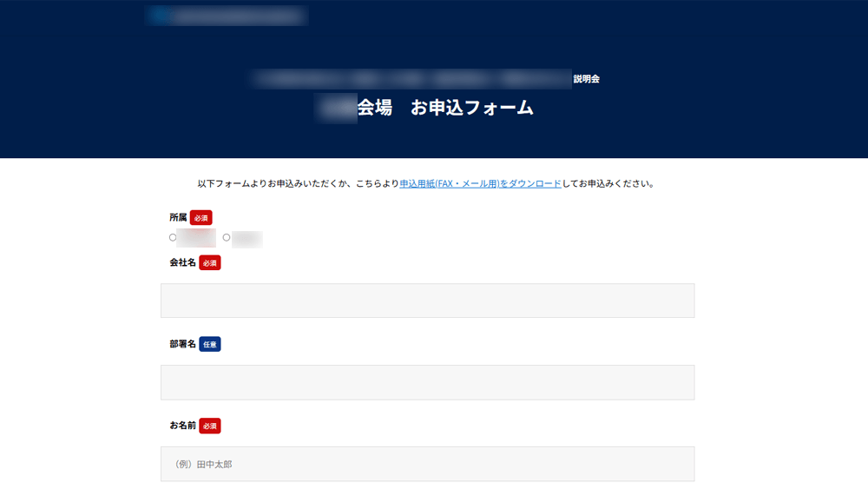
Task: Click the 会社名 text input field
Action: [x=427, y=301]
